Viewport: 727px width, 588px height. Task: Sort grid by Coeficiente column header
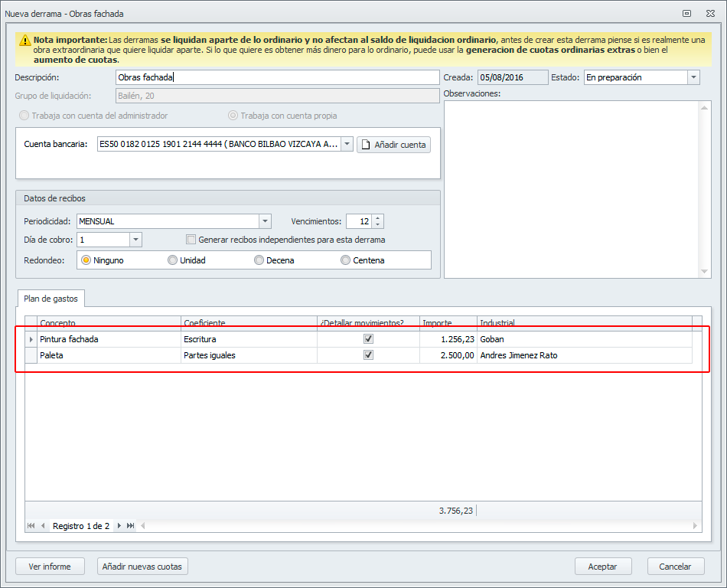249,323
